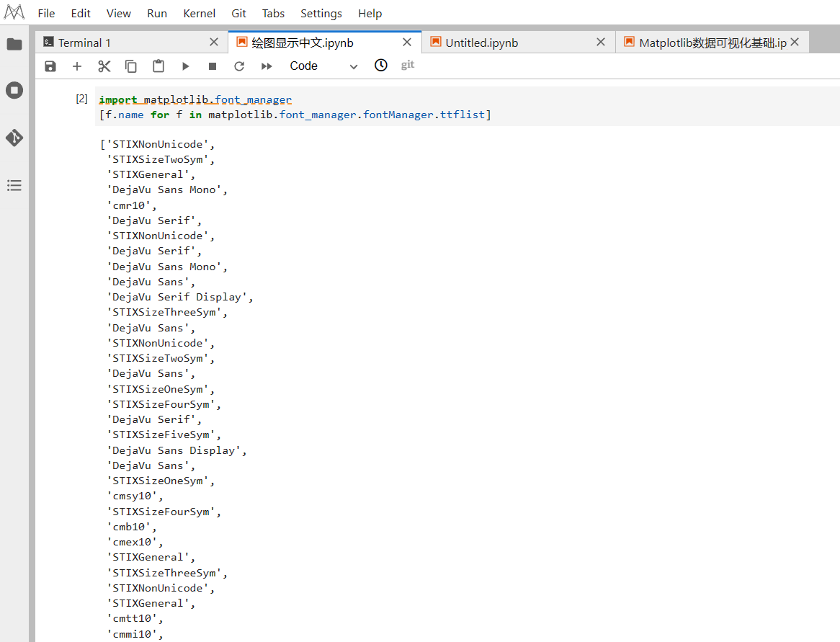
Task: Paste cell from clipboard
Action: click(x=158, y=66)
